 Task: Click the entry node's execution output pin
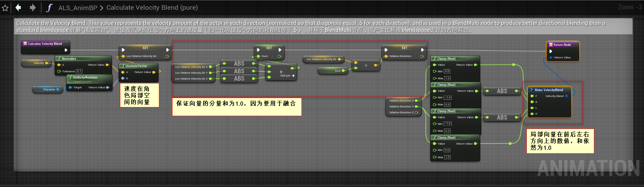pyautogui.click(x=66, y=50)
